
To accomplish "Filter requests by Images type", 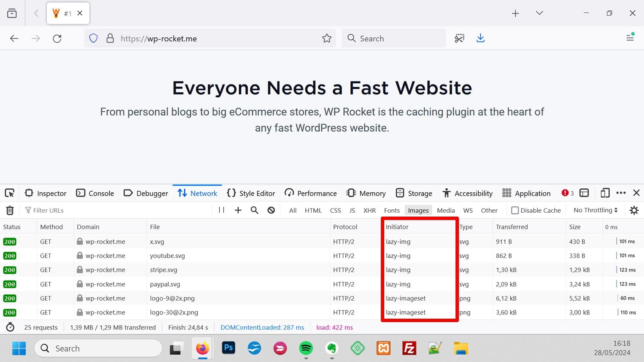I will pos(418,210).
